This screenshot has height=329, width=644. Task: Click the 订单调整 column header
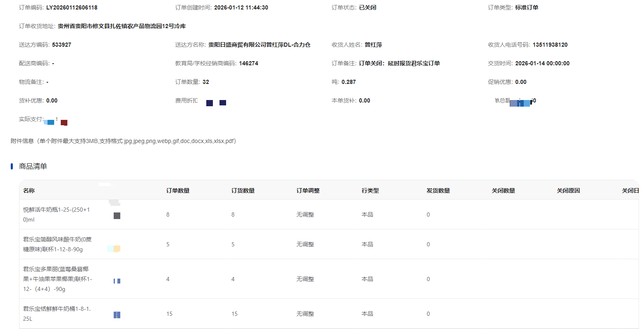[x=308, y=191]
